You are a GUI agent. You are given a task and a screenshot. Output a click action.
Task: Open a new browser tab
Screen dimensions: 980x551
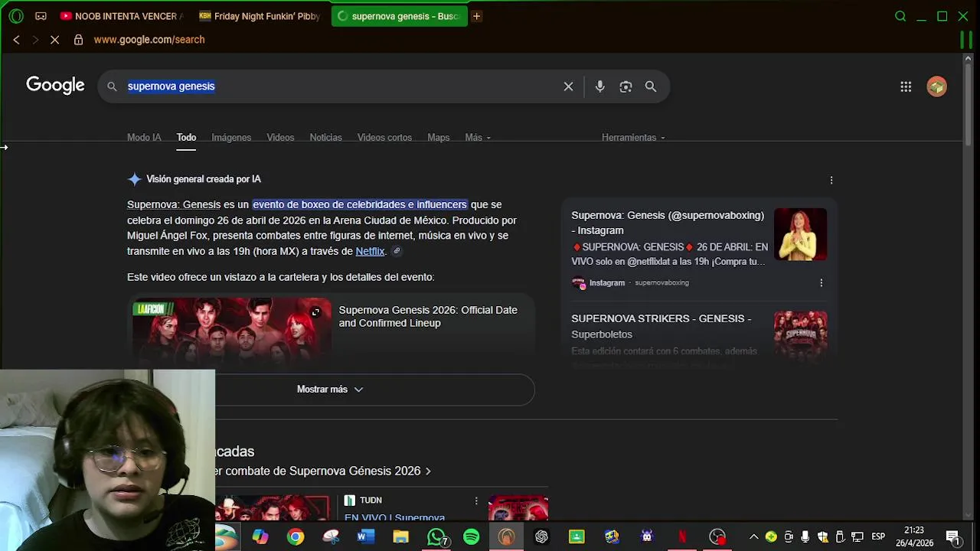[x=476, y=16]
